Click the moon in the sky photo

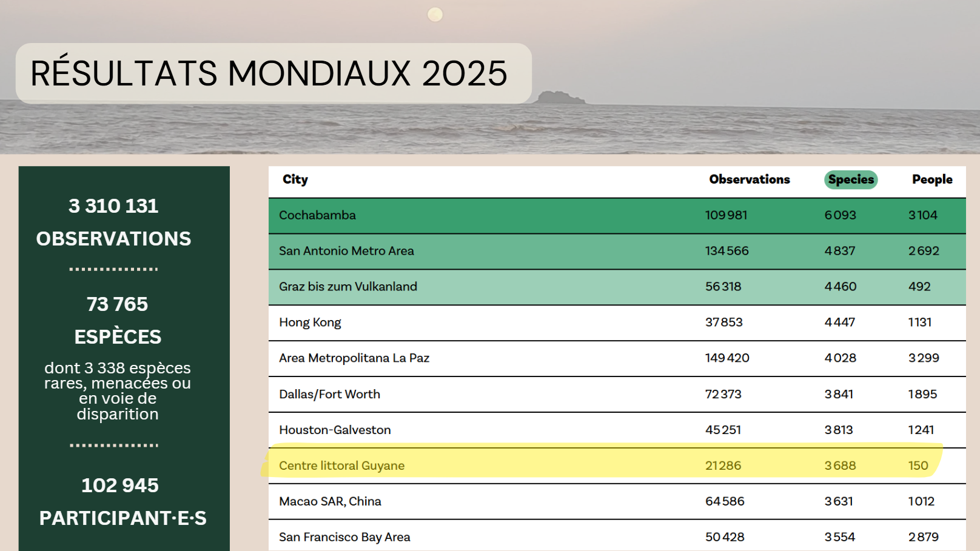(x=435, y=14)
